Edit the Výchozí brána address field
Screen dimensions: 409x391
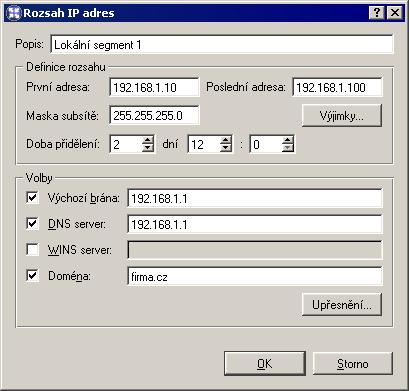(255, 198)
